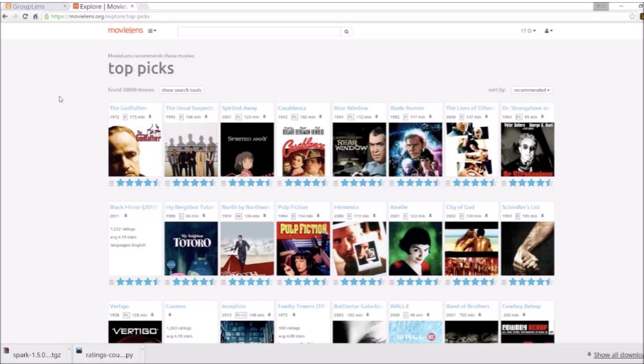Open the WALL·E title link

pos(399,306)
